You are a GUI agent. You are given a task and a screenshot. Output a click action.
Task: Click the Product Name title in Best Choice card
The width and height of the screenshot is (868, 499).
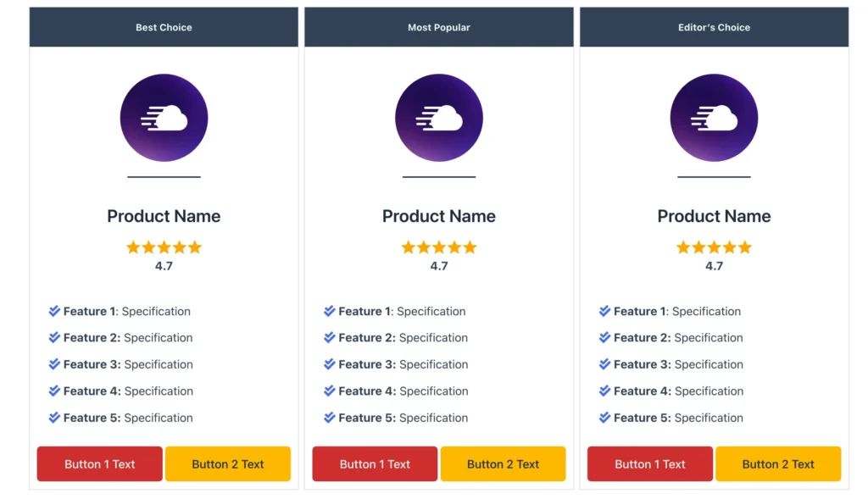[164, 216]
